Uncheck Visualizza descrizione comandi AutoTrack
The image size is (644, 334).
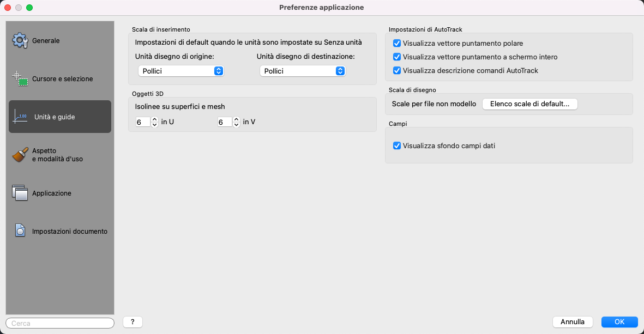tap(397, 70)
